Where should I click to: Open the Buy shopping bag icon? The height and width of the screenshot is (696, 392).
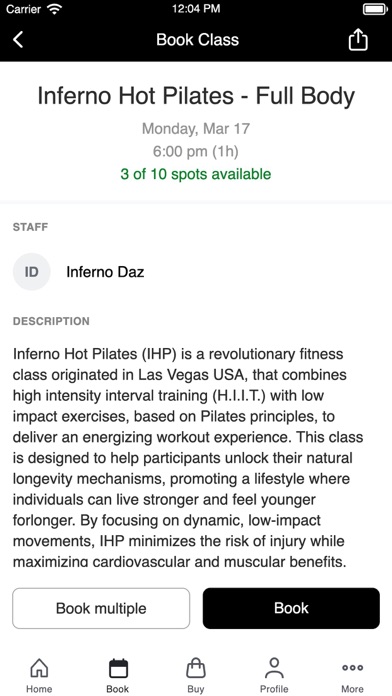coord(196,668)
